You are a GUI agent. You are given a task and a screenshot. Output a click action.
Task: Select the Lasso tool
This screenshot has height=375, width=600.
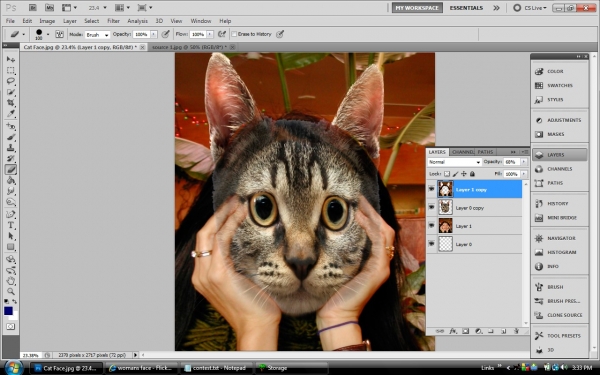(10, 81)
